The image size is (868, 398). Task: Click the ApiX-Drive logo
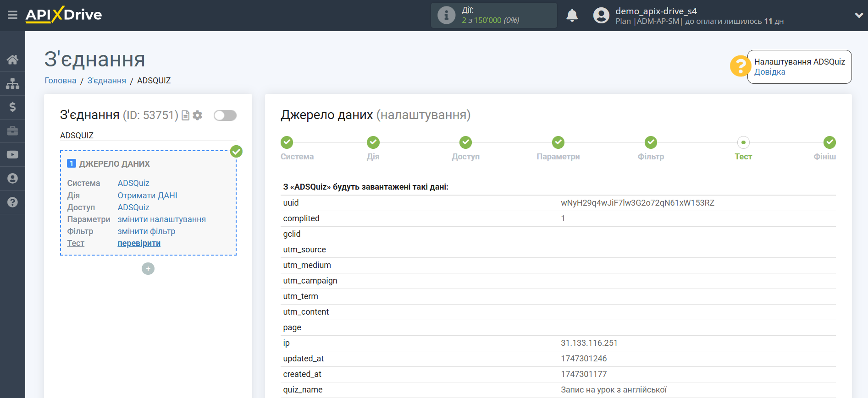point(64,15)
